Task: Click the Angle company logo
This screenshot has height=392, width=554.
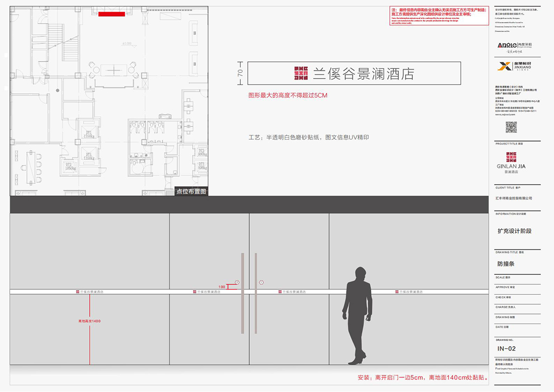Action: coord(511,46)
